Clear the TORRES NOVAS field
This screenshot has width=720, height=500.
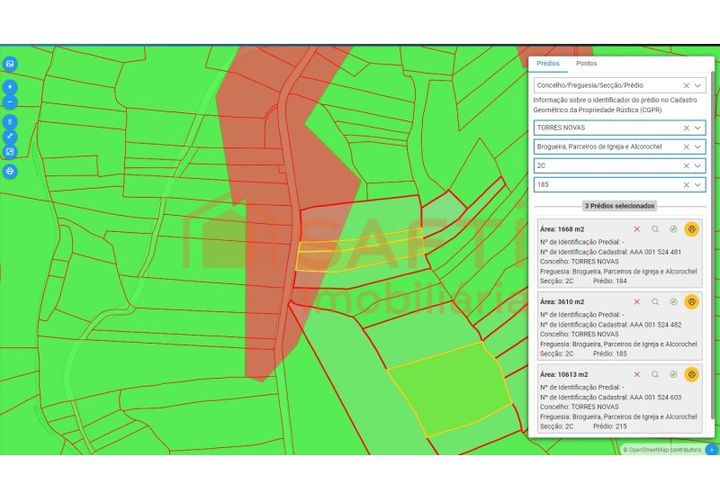(686, 128)
